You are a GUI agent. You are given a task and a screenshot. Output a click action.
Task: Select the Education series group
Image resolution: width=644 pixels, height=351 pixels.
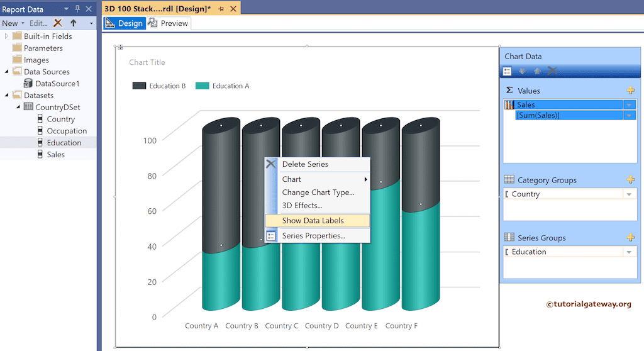click(563, 252)
